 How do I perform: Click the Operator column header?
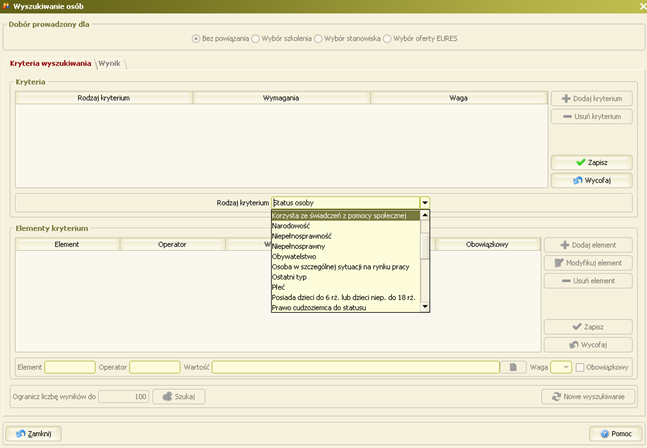[x=172, y=245]
